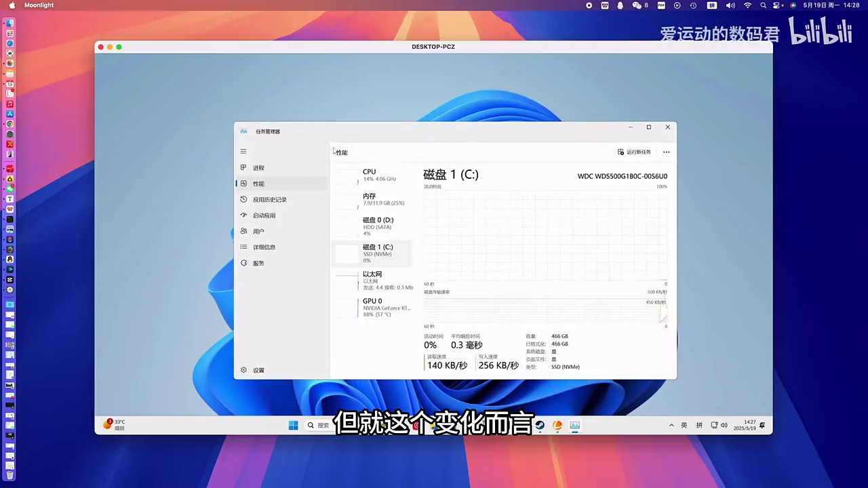Open the three-dot more options menu
Image resolution: width=868 pixels, height=488 pixels.
click(x=667, y=152)
